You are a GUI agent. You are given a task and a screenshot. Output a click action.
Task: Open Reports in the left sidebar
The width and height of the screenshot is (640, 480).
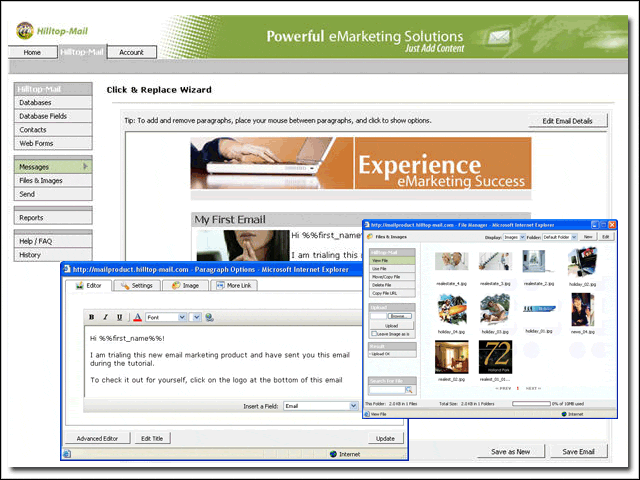click(53, 218)
